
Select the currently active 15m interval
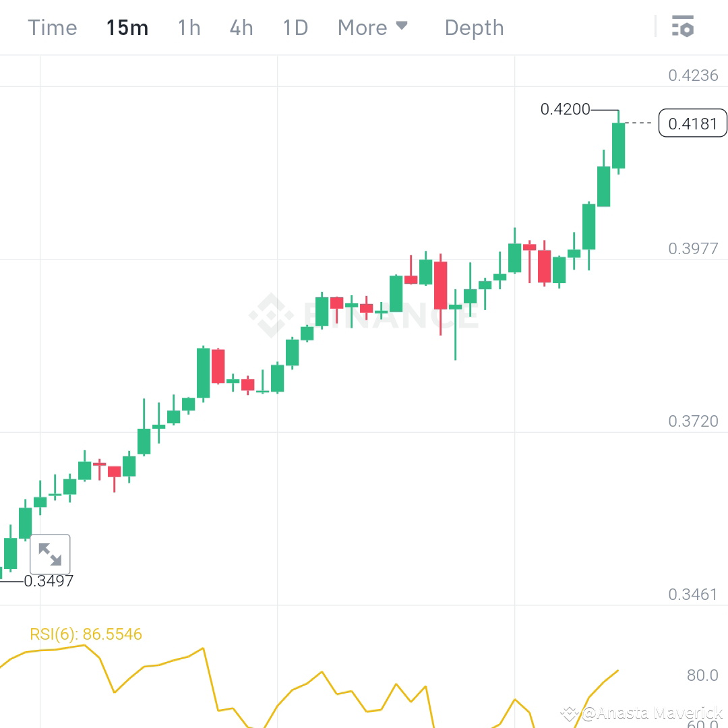tap(127, 28)
